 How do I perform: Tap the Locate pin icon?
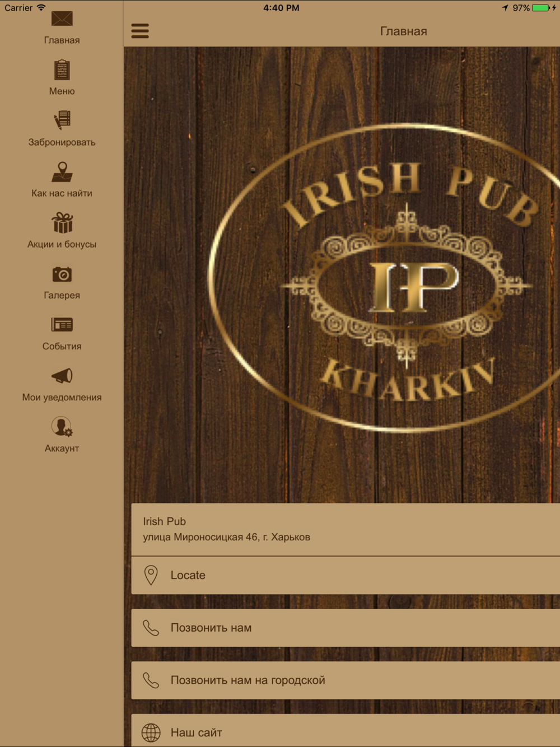coord(151,575)
